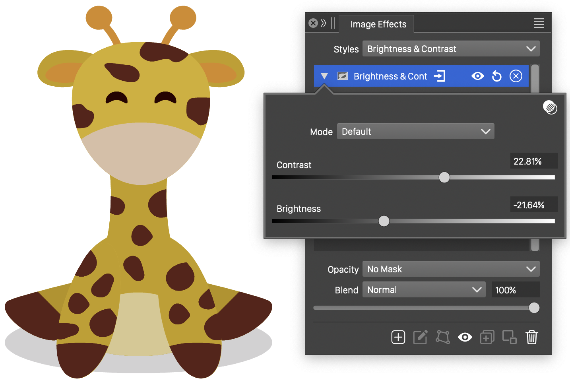Viewport: 570px width, 392px height.
Task: Select the Image Effects tab
Action: (x=378, y=24)
